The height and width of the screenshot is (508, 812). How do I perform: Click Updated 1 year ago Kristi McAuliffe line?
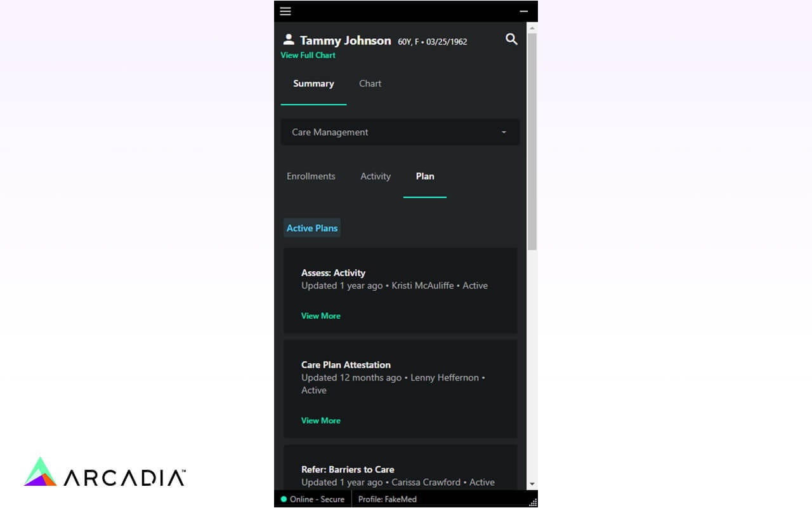point(395,286)
